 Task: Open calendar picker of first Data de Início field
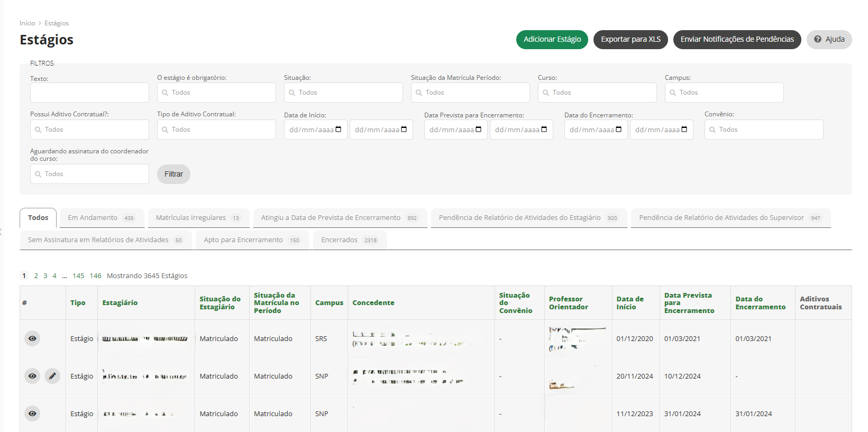(x=339, y=130)
